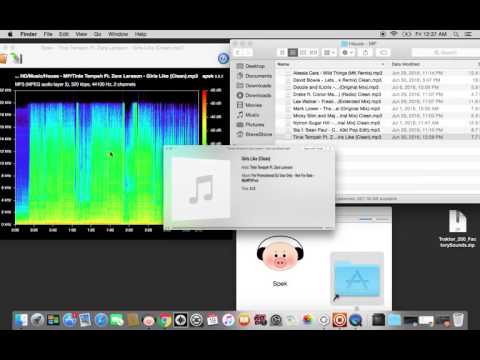The image size is (480, 360).
Task: Open the View menu
Action: coord(81,34)
